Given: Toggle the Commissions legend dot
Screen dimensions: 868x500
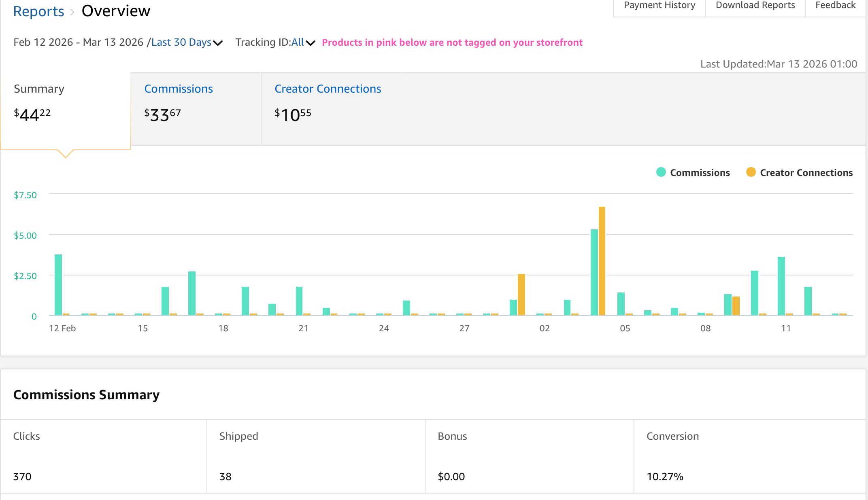Looking at the screenshot, I should [x=661, y=172].
